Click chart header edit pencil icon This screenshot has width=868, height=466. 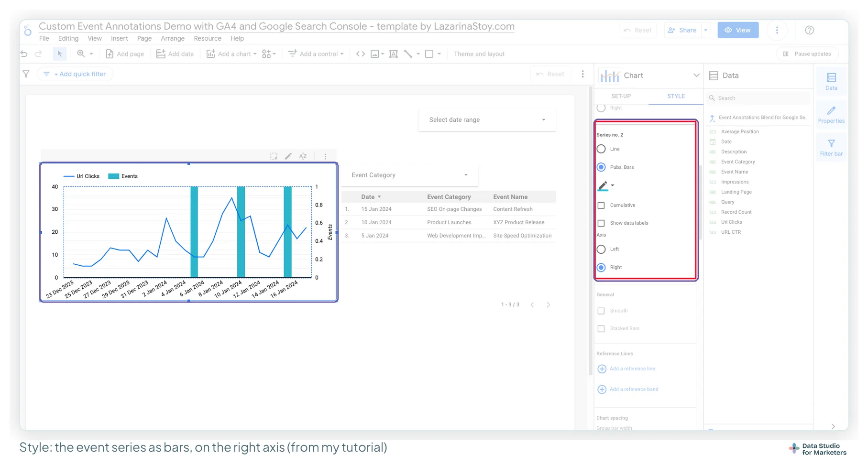pyautogui.click(x=288, y=156)
